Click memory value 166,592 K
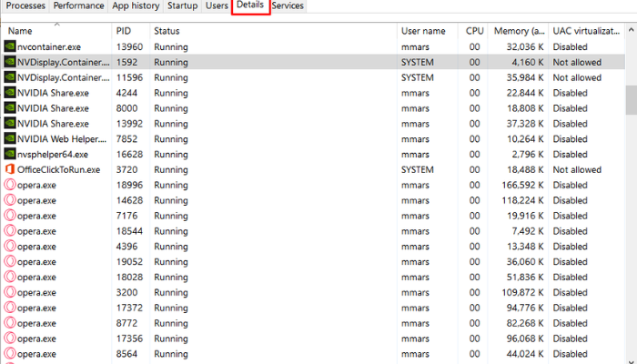This screenshot has width=637, height=364. [x=523, y=186]
